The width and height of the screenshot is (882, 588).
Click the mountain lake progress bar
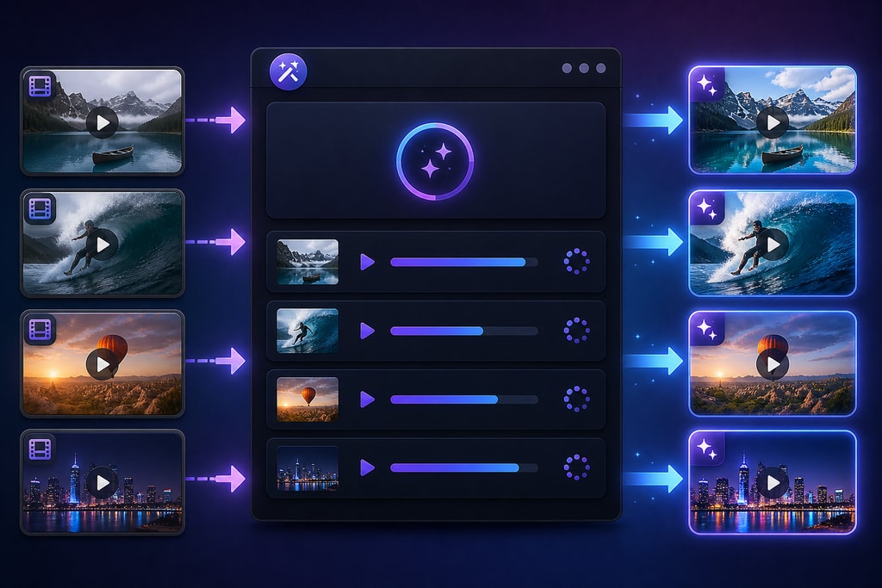[x=464, y=262]
